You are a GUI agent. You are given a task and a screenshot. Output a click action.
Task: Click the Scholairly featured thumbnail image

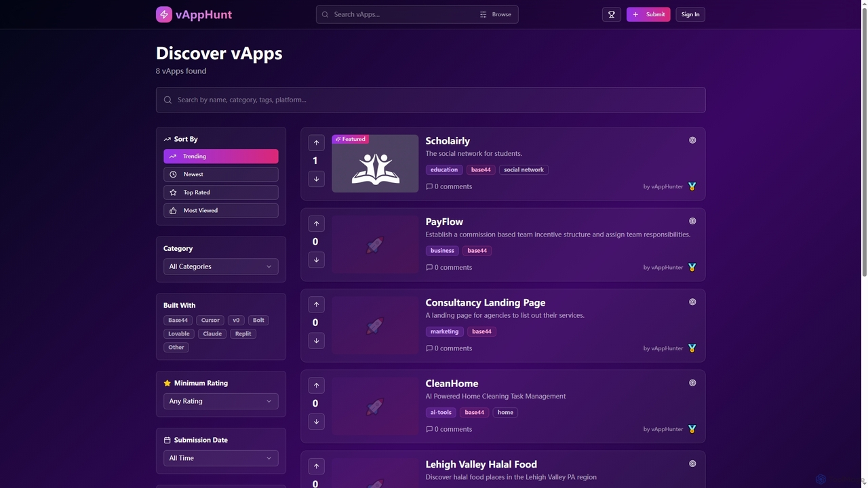coord(375,163)
